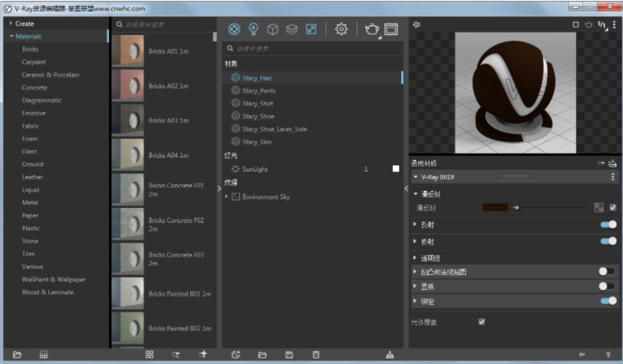Open the Geometry cube icon

272,29
